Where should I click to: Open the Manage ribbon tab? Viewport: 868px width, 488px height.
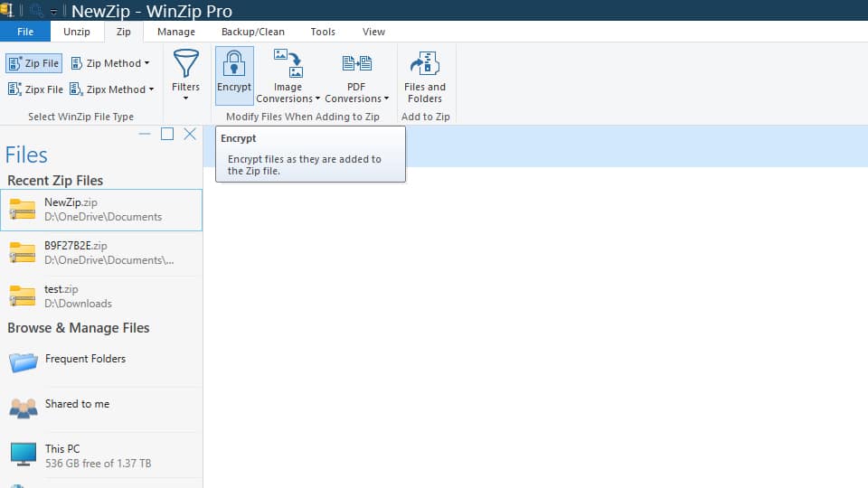pyautogui.click(x=176, y=32)
